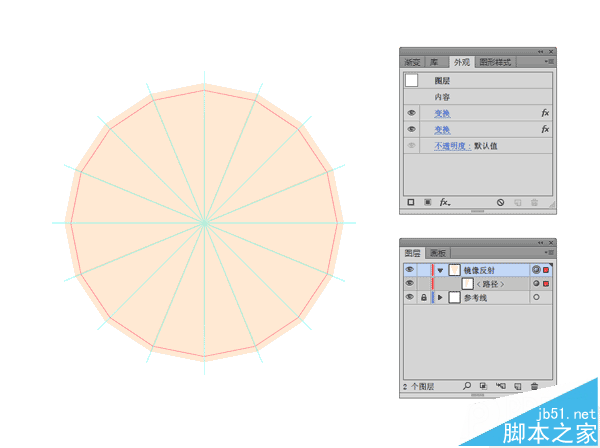Click target circle of <路径> sublayer
This screenshot has width=600, height=448.
pos(536,283)
